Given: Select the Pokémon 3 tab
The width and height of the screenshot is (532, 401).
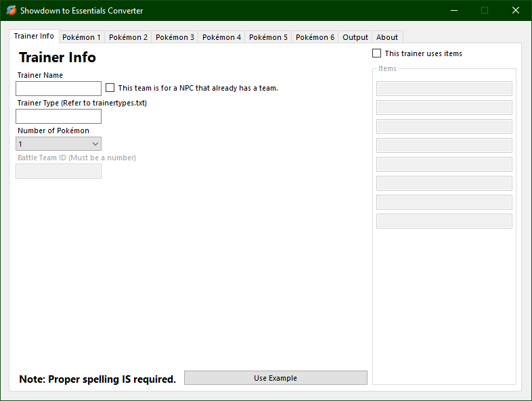Looking at the screenshot, I should click(175, 37).
